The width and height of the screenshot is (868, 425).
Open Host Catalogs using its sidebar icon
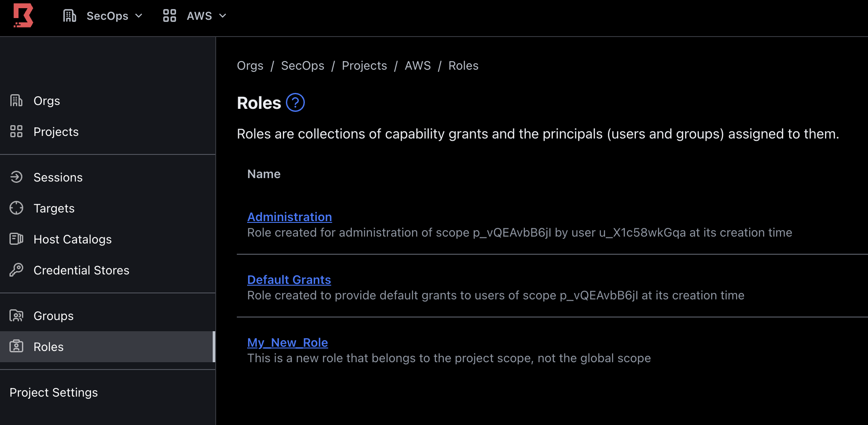pos(16,239)
